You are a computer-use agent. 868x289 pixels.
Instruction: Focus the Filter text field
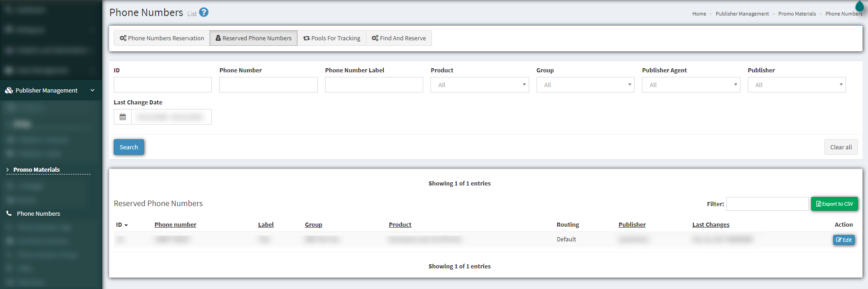coord(767,204)
